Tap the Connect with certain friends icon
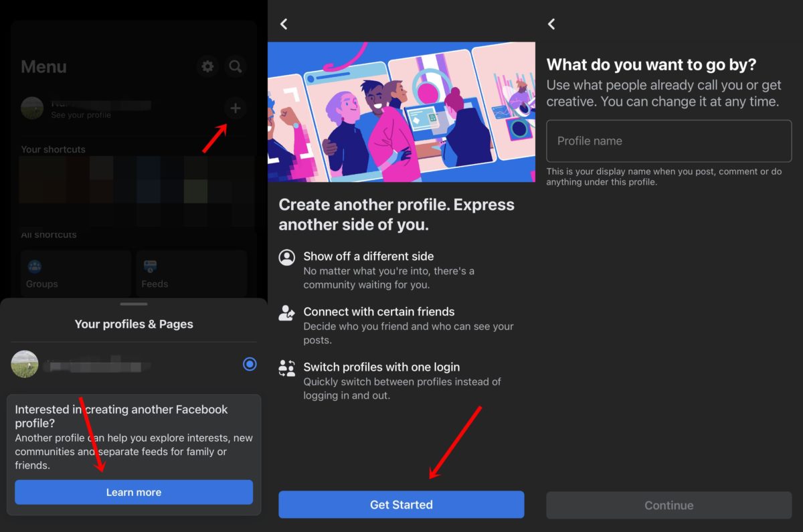 287,313
